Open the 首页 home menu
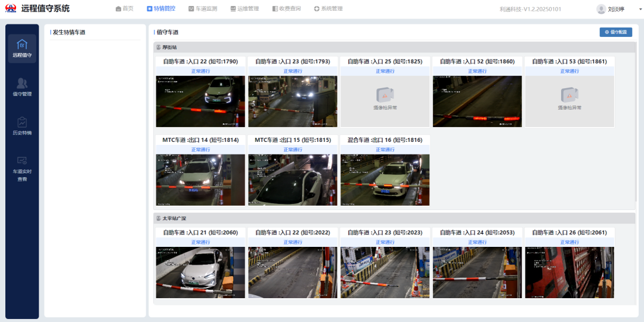644x322 pixels. click(125, 8)
